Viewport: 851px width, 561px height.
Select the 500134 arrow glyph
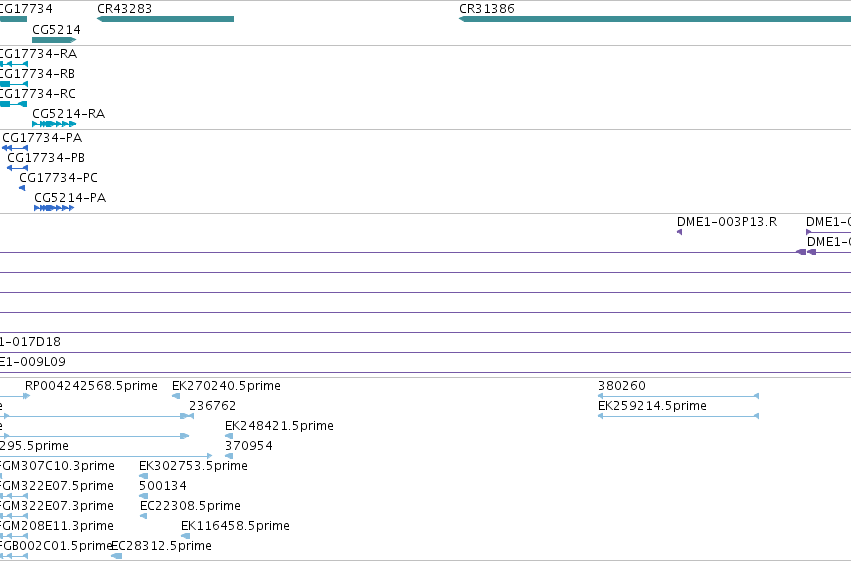tap(143, 496)
